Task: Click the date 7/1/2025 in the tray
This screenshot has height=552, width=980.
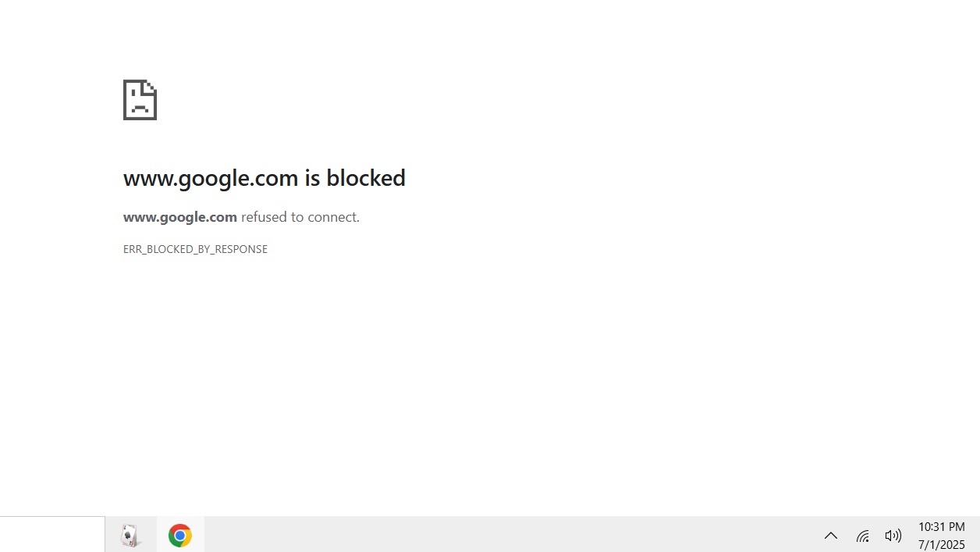Action: coord(942,544)
